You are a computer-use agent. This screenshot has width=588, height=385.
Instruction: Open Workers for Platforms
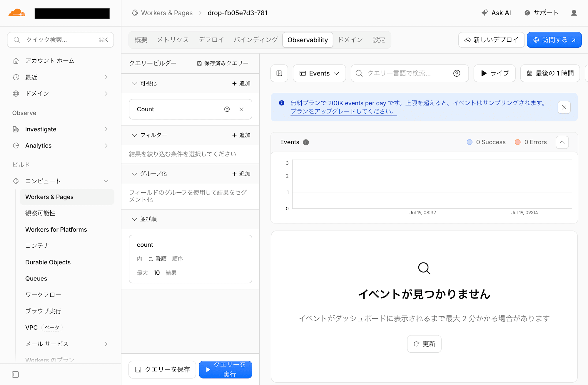(56, 230)
